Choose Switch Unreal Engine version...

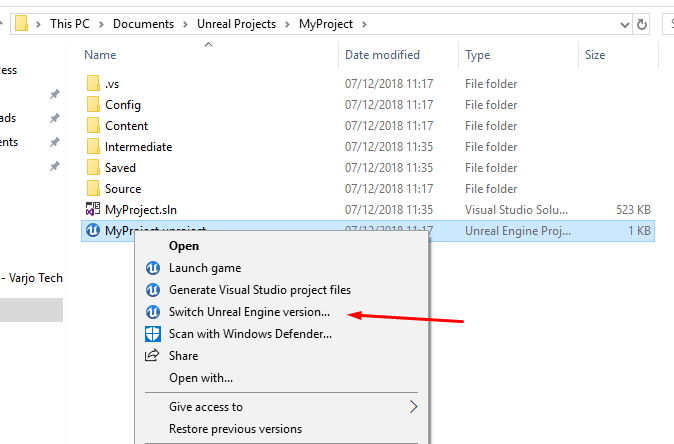click(x=249, y=312)
